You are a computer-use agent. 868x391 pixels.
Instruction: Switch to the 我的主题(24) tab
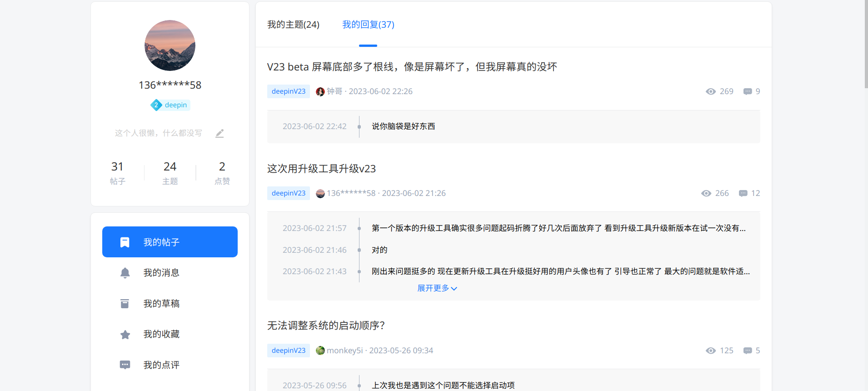[293, 25]
